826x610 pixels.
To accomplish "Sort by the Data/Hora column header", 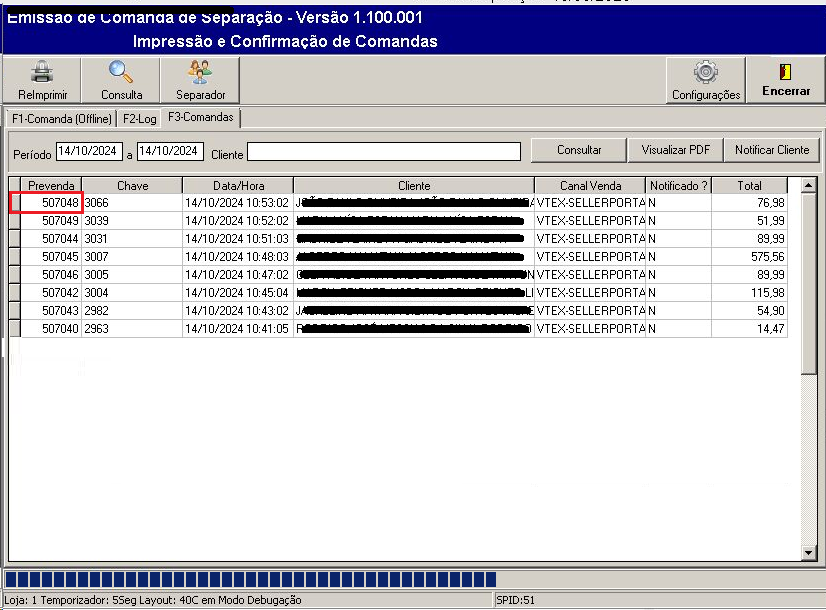I will pyautogui.click(x=238, y=185).
